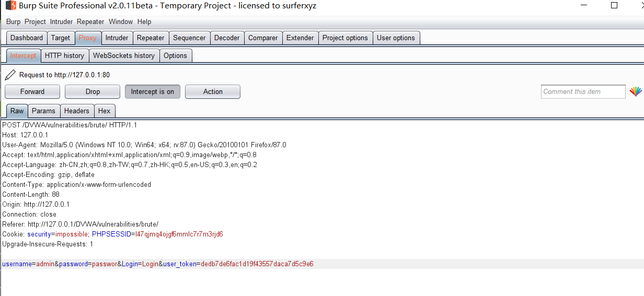
Task: Open the Help menu
Action: pyautogui.click(x=144, y=21)
